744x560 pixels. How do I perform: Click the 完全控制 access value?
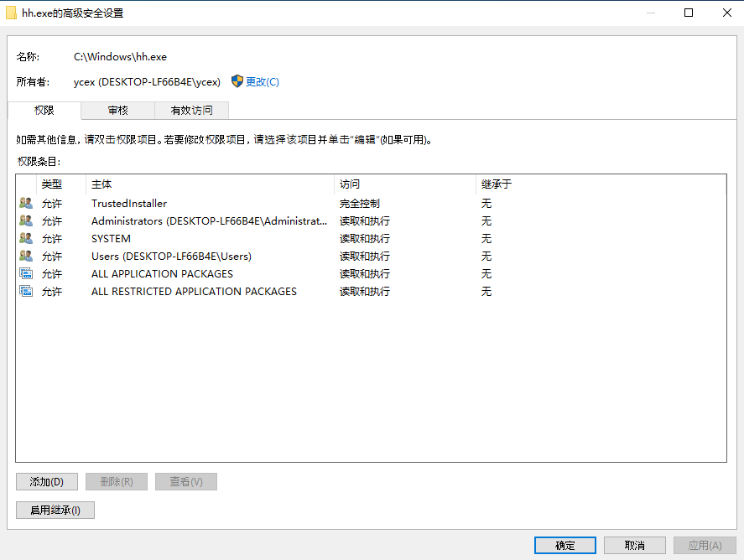tap(360, 204)
